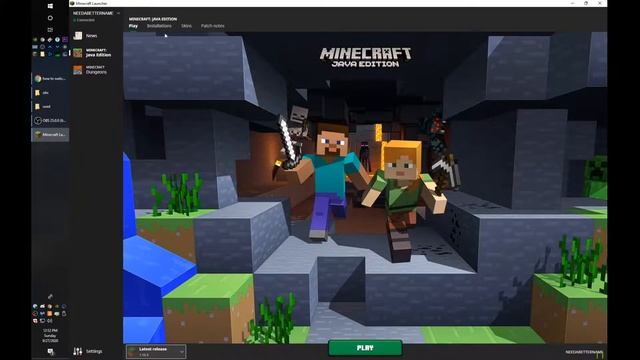Click the taskbar clock and date
This screenshot has width=640, height=360.
pyautogui.click(x=50, y=336)
